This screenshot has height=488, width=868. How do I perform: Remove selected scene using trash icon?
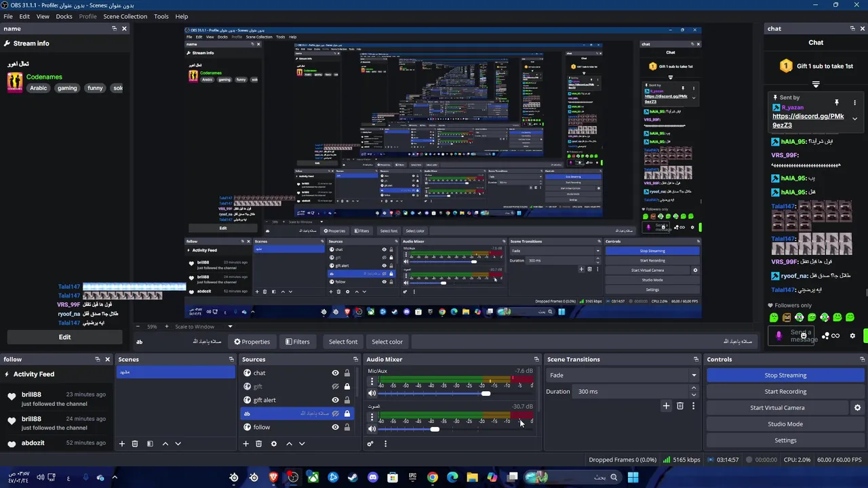pos(134,443)
